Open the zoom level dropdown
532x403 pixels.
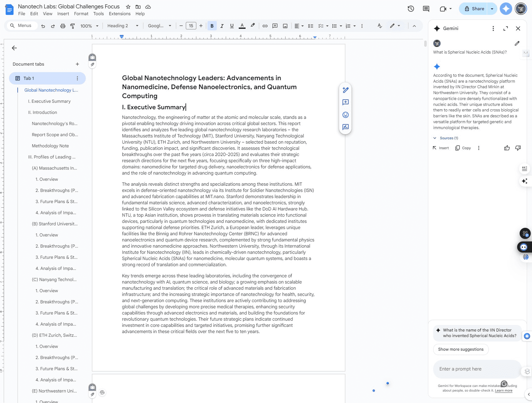tap(89, 26)
